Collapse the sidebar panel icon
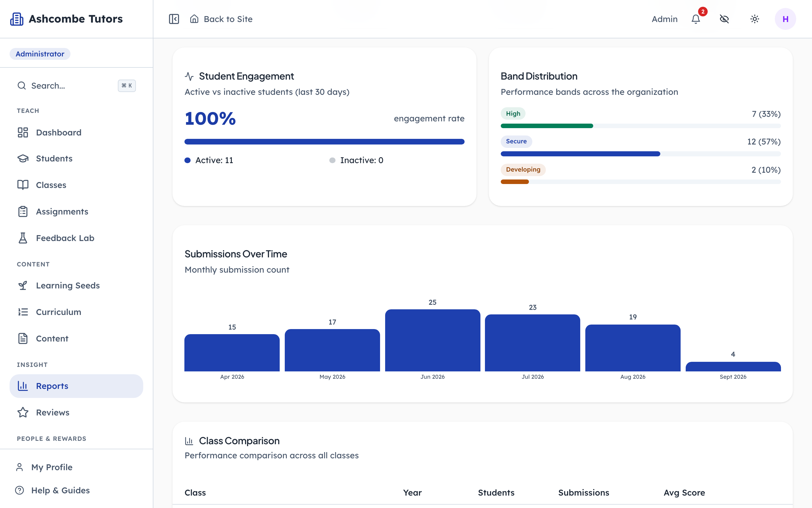This screenshot has height=508, width=812. [x=174, y=19]
